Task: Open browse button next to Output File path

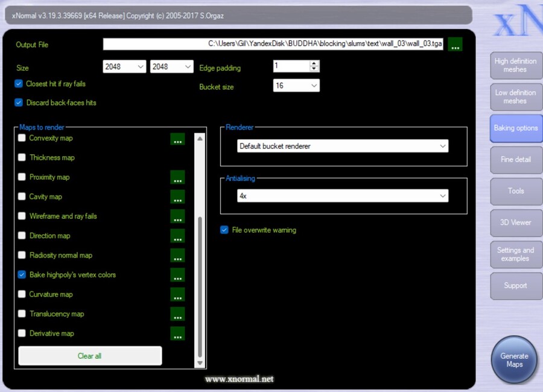Action: pyautogui.click(x=455, y=44)
